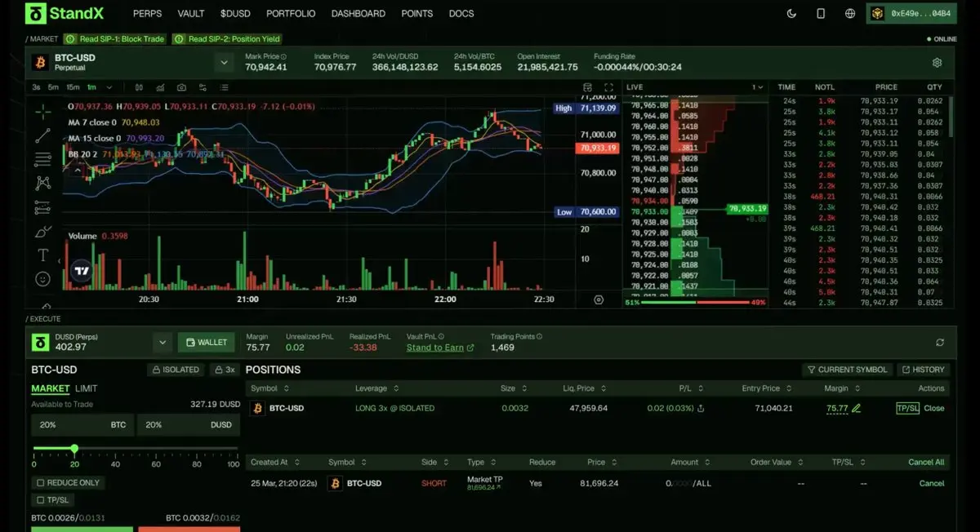Toggle ISOLATED margin mode button
The image size is (980, 532).
point(176,370)
